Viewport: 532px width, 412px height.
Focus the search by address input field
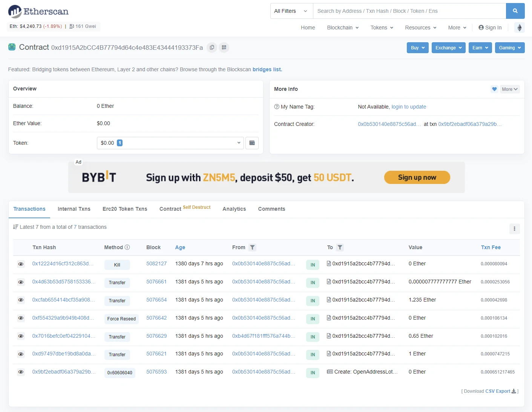point(409,11)
